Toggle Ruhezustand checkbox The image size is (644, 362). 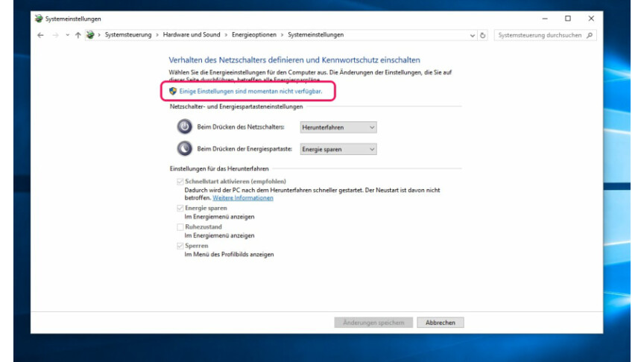(x=180, y=227)
